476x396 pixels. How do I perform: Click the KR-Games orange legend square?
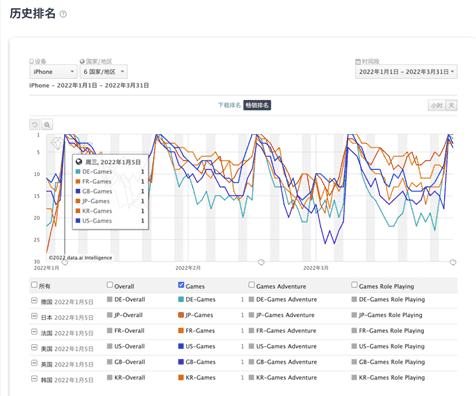181,378
